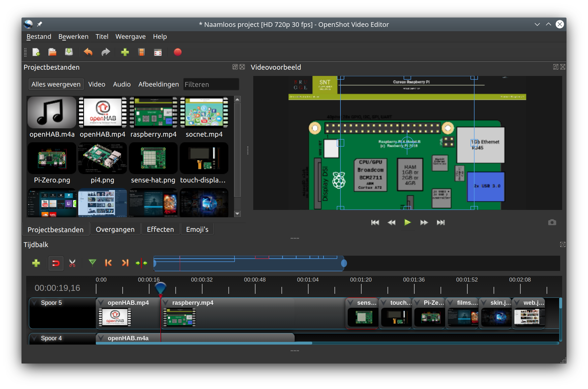Open the films... clip menu arrow

tap(450, 303)
